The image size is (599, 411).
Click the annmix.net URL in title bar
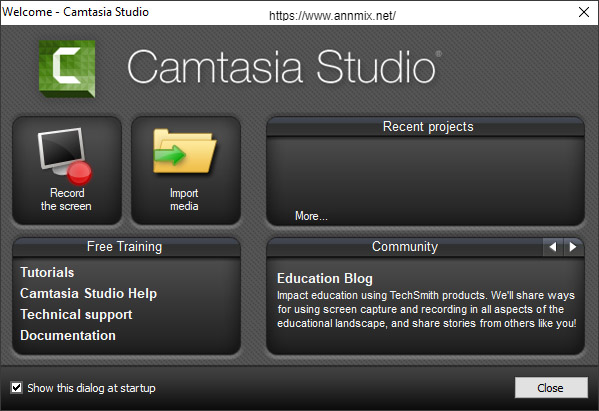click(x=332, y=16)
